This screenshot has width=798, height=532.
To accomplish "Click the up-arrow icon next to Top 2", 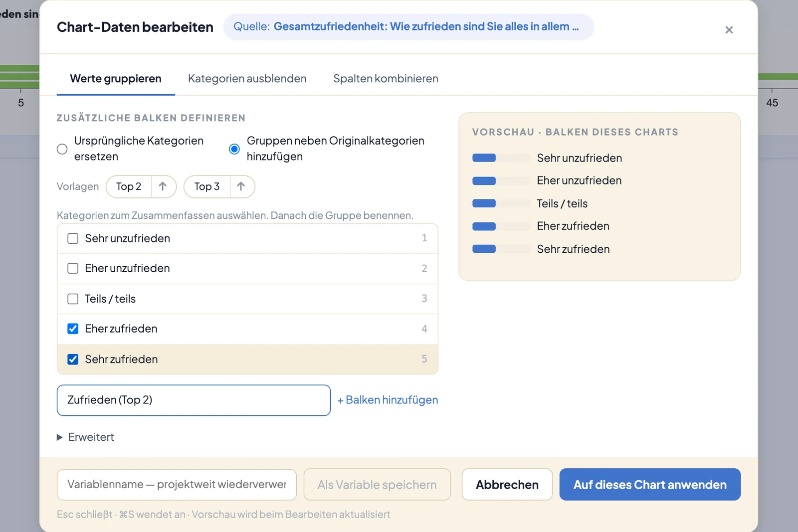I will pyautogui.click(x=163, y=186).
